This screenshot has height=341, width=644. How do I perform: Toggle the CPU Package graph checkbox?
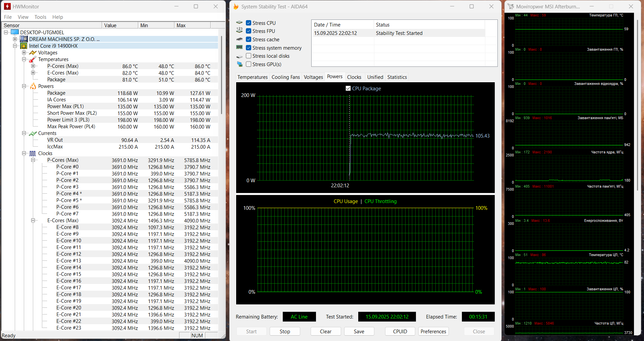tap(348, 88)
